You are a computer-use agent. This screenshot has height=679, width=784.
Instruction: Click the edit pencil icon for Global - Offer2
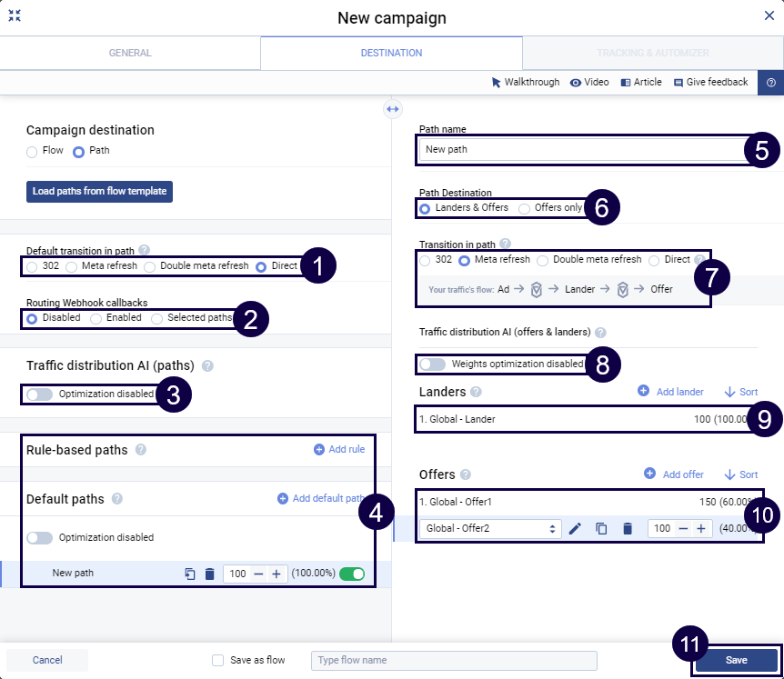click(575, 528)
